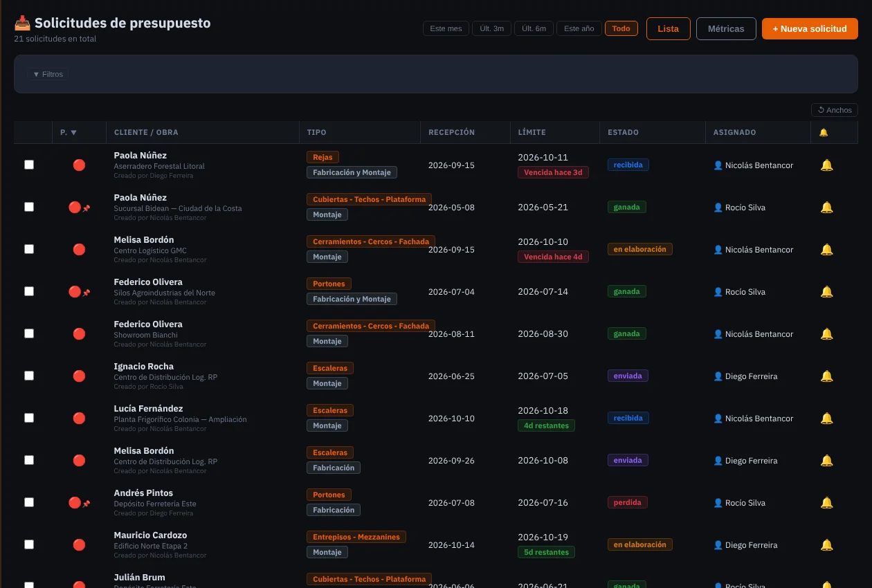The width and height of the screenshot is (872, 588).
Task: Click red priority dot for Melisa Bordón Escaleras row
Action: (x=79, y=461)
